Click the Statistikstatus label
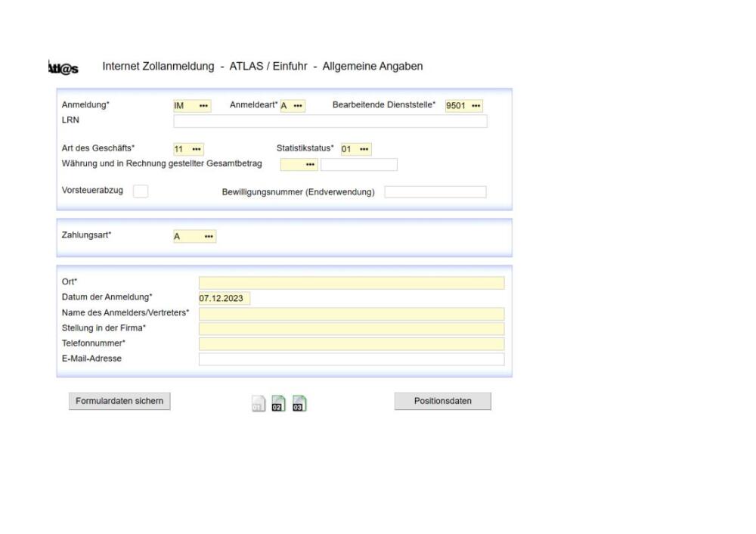The height and width of the screenshot is (534, 756). point(305,148)
